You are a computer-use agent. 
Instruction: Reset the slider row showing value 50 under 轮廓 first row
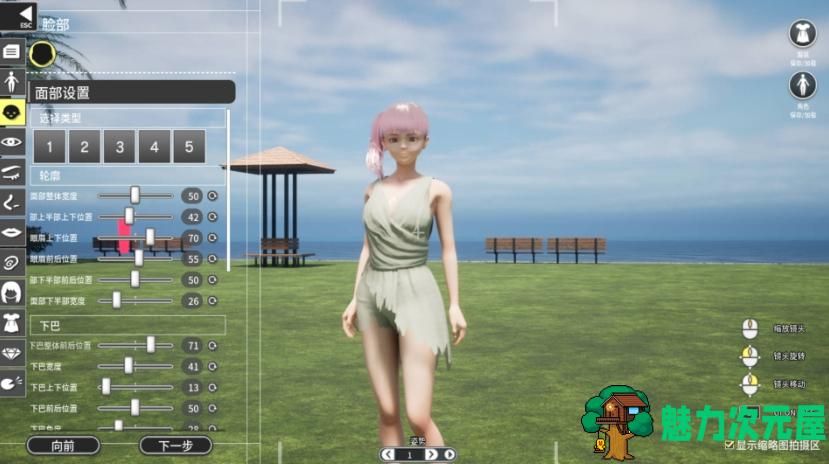pos(213,196)
